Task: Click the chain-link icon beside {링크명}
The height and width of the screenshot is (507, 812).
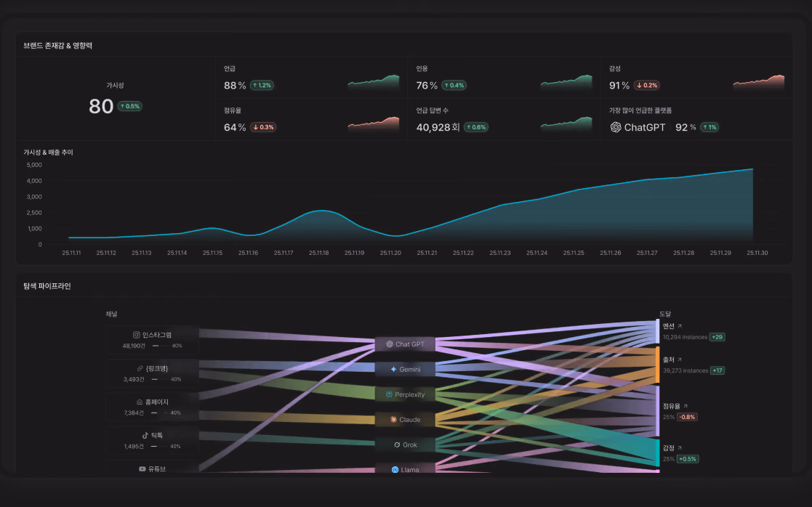Action: coord(140,368)
